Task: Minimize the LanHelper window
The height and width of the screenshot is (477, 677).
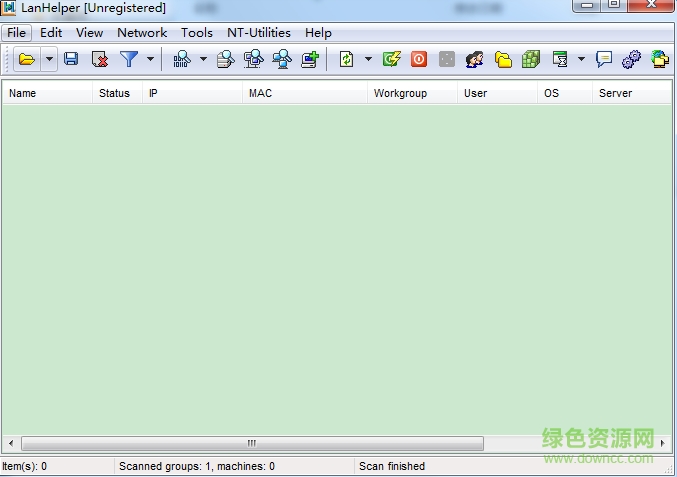Action: tap(587, 5)
